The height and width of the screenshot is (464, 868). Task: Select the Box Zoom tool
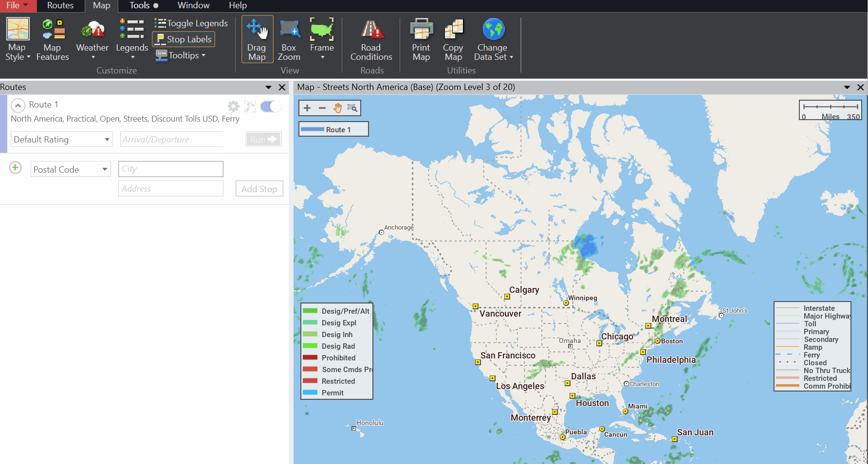tap(289, 39)
